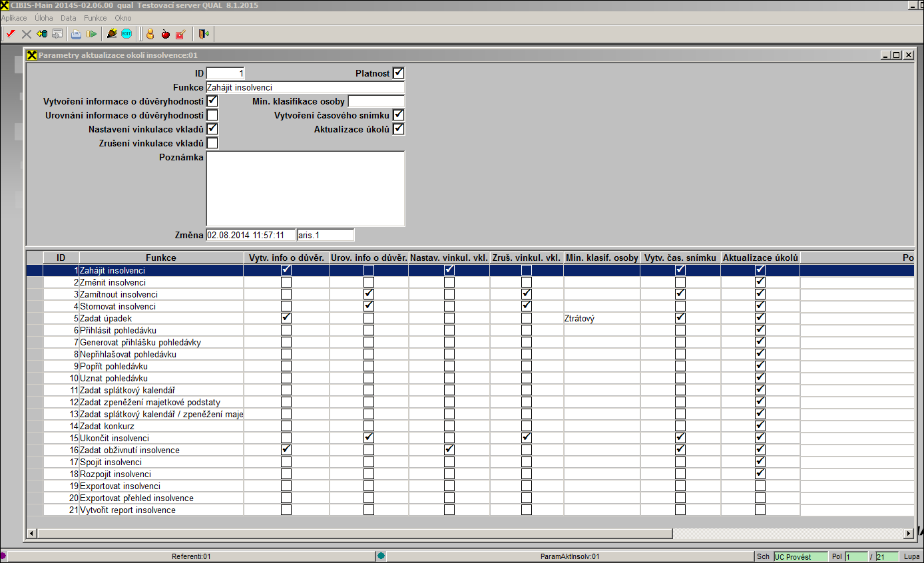Image resolution: width=924 pixels, height=563 pixels.
Task: Open the Funkce menu
Action: coord(95,18)
